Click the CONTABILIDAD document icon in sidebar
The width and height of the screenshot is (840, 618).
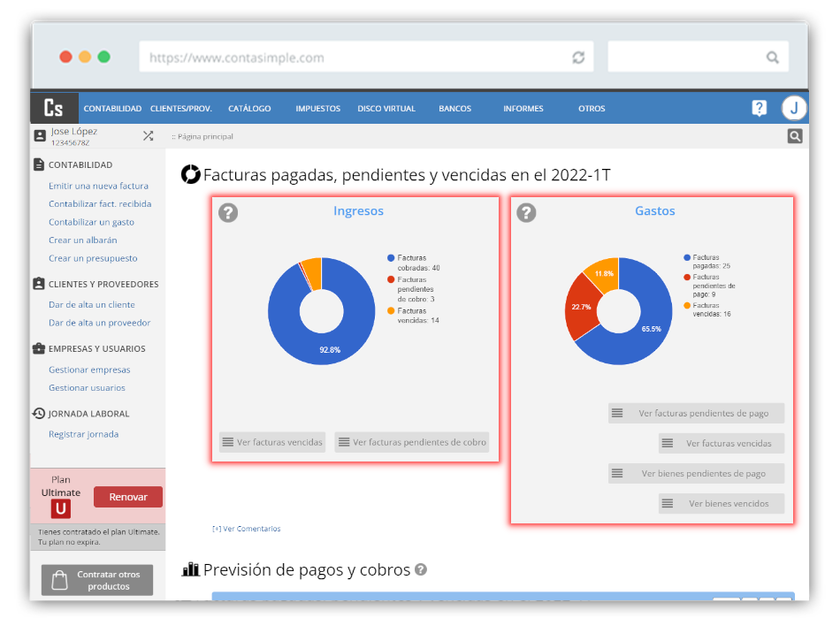click(39, 164)
